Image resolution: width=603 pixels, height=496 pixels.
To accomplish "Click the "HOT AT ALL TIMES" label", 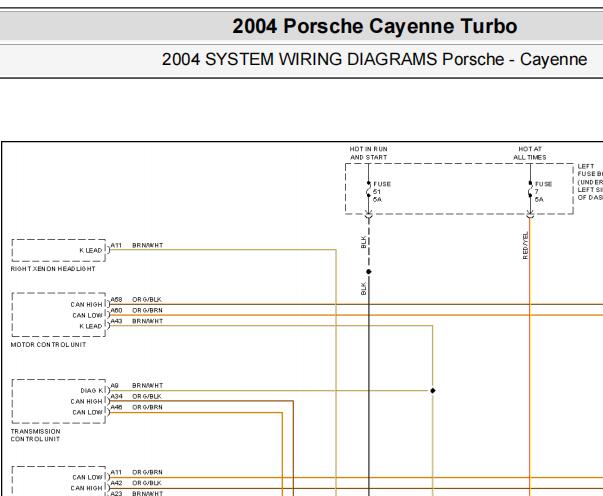I will coord(530,153).
